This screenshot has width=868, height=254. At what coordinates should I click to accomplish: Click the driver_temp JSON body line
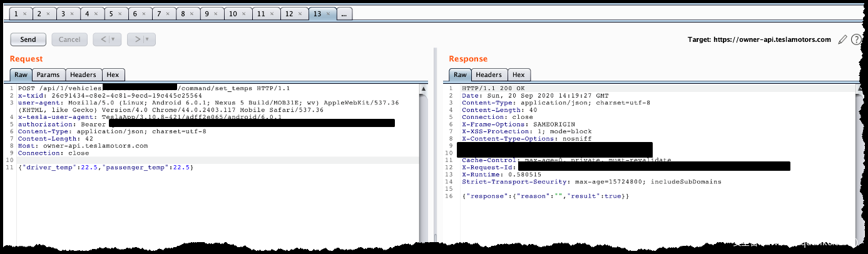106,168
